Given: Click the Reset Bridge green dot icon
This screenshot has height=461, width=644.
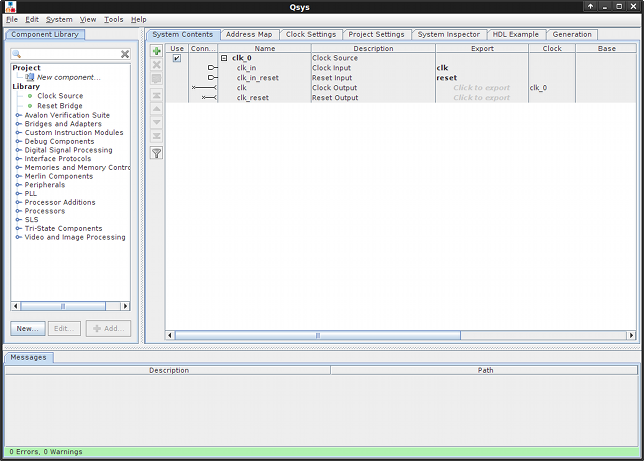Looking at the screenshot, I should [x=30, y=105].
